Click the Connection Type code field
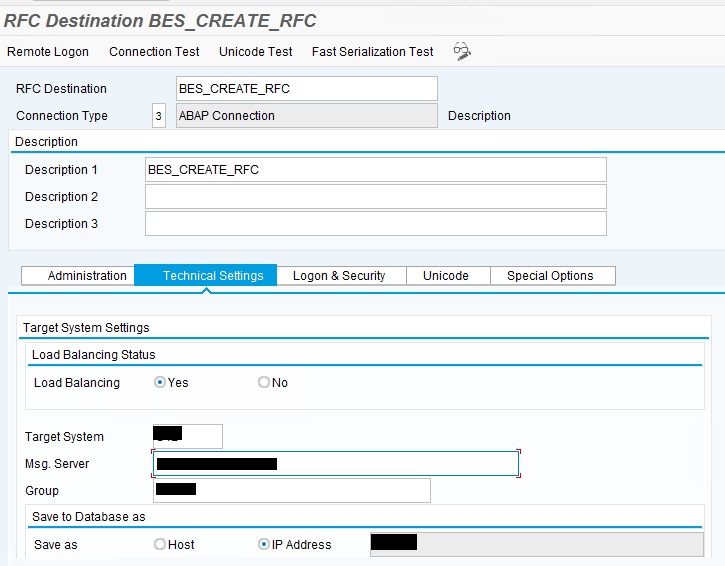 click(159, 116)
